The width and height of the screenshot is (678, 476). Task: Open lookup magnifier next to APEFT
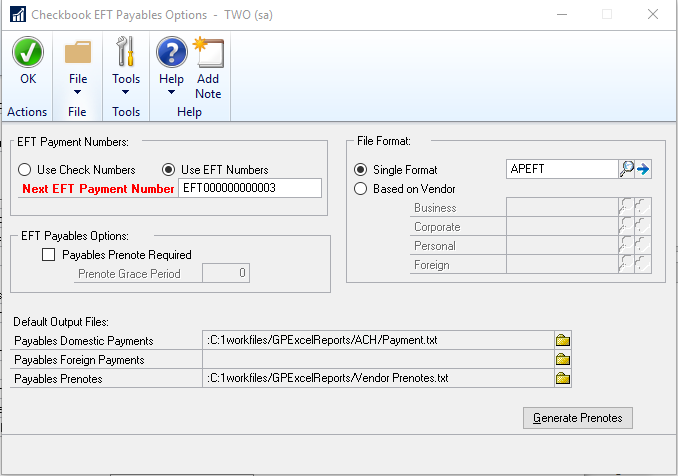click(x=627, y=169)
